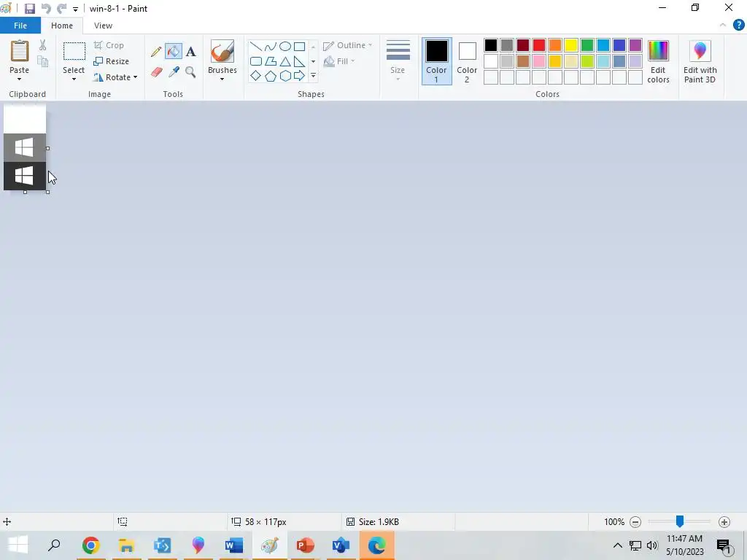Choose the Right triangle shape
Viewport: 747px width, 560px height.
299,61
